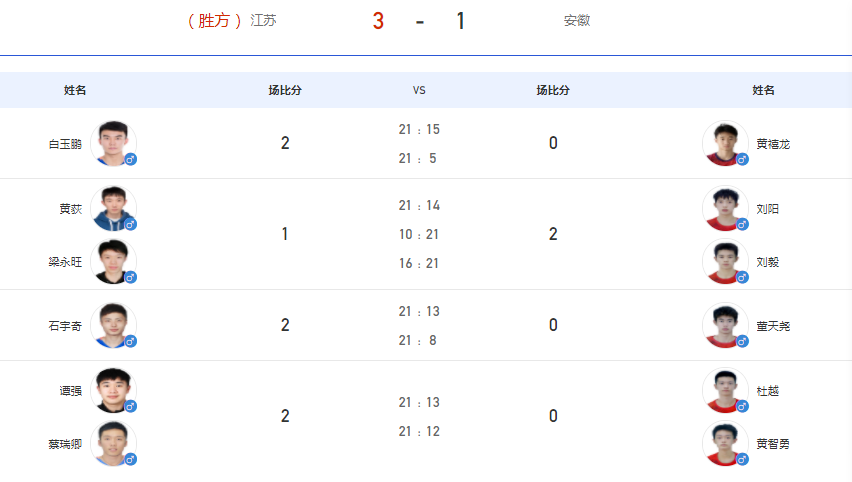Image resolution: width=852 pixels, height=482 pixels.
Task: Click the male icon on 黄智勇's avatar
Action: [x=742, y=460]
